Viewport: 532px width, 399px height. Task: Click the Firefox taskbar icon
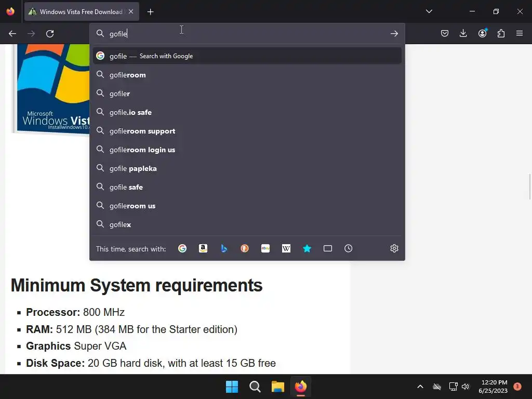301,387
